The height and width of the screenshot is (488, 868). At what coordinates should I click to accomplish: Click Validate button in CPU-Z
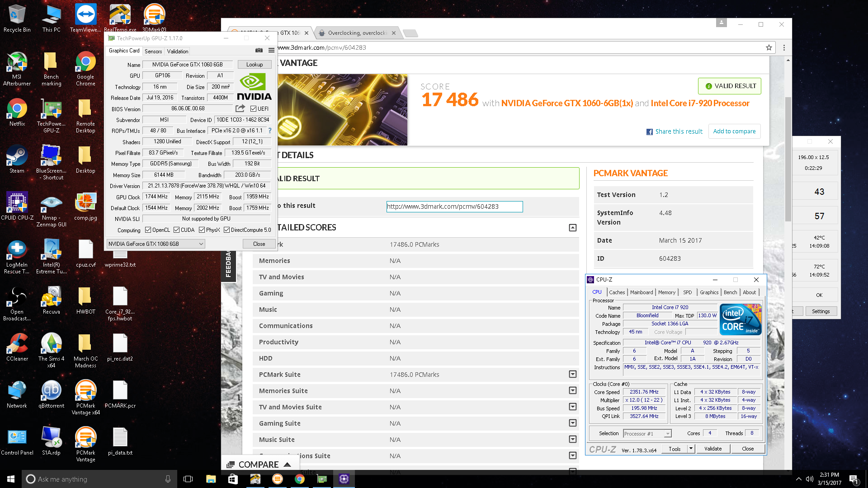(x=713, y=449)
